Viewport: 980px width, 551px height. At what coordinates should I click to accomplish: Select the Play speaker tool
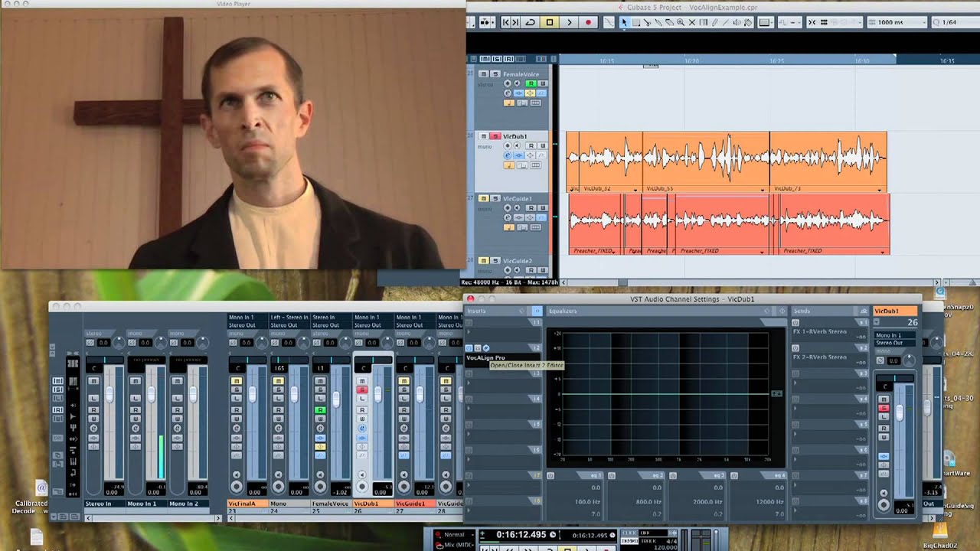(x=737, y=22)
